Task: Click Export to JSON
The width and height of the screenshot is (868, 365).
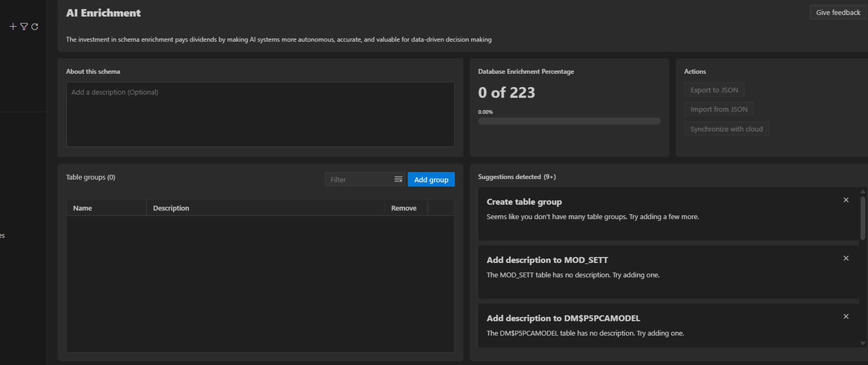Action: point(714,90)
